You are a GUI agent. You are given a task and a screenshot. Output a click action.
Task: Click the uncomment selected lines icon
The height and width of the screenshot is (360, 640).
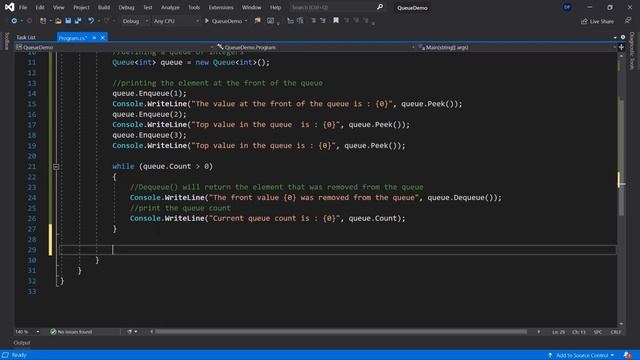[323, 21]
